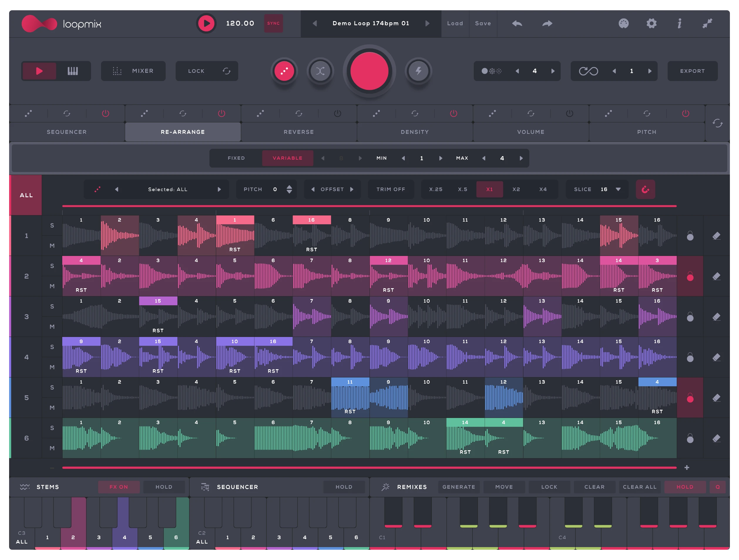Increase the MAX value arrow
This screenshot has height=560, width=739.
(521, 158)
